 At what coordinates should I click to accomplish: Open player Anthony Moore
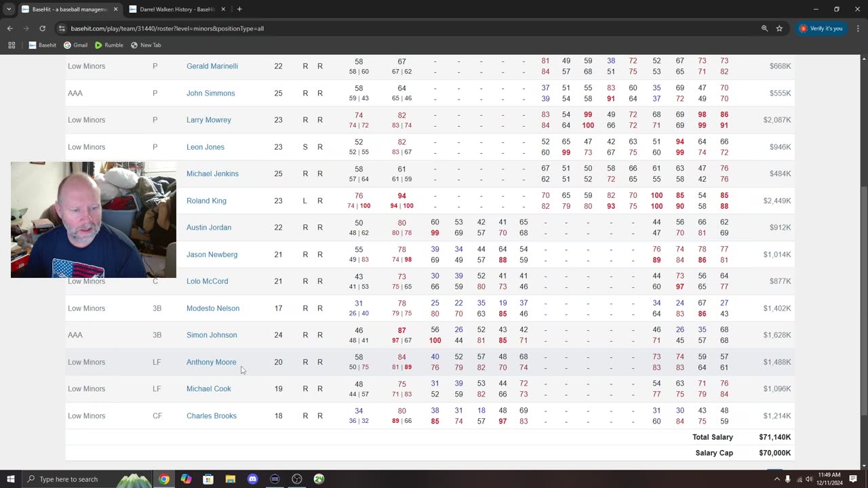click(211, 362)
